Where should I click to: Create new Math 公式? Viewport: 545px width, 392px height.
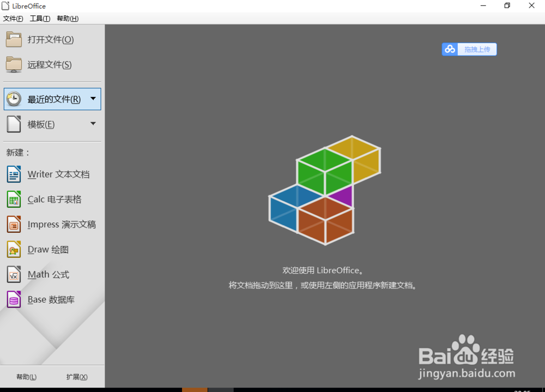49,274
